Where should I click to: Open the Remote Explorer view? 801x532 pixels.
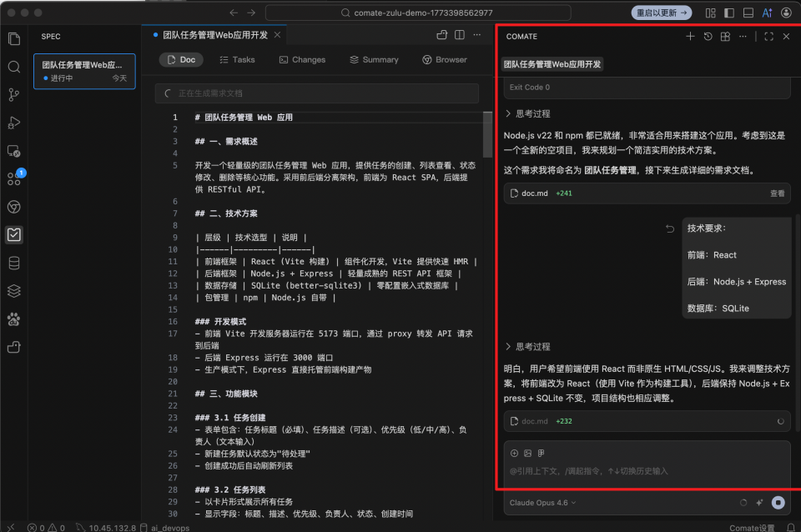(x=14, y=151)
